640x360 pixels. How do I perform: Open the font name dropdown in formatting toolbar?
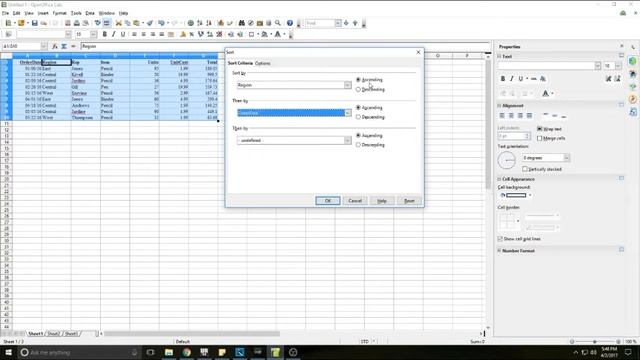(68, 34)
